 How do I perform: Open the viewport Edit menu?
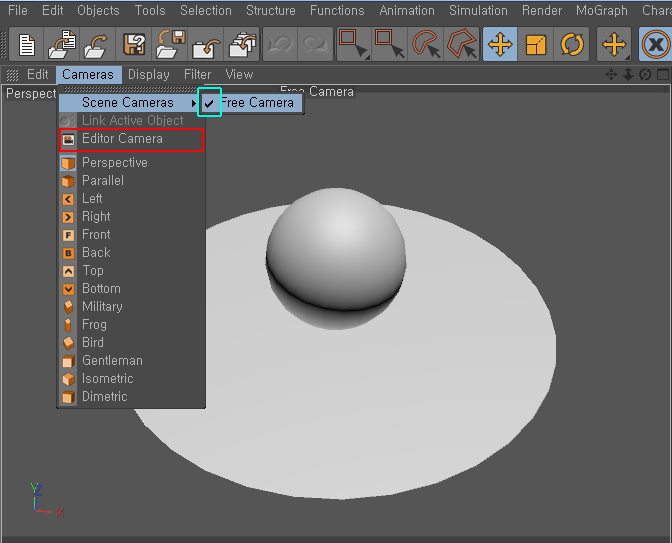click(x=38, y=75)
